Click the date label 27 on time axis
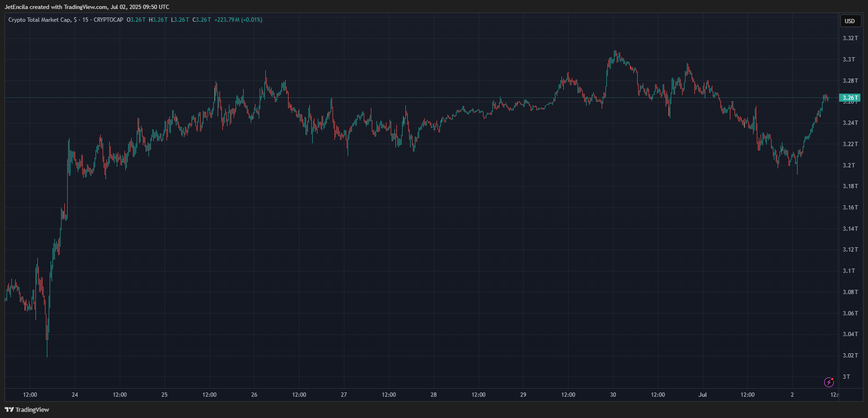 (344, 395)
